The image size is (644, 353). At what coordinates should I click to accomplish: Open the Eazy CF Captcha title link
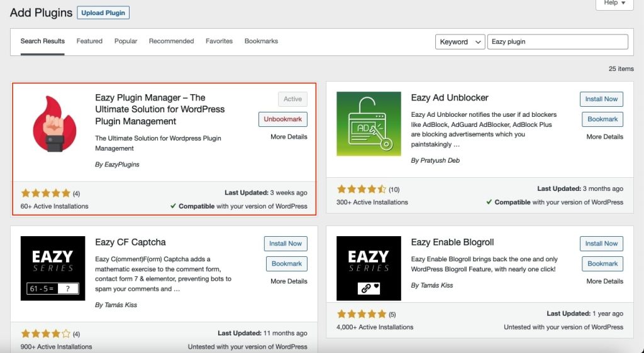[x=130, y=242]
